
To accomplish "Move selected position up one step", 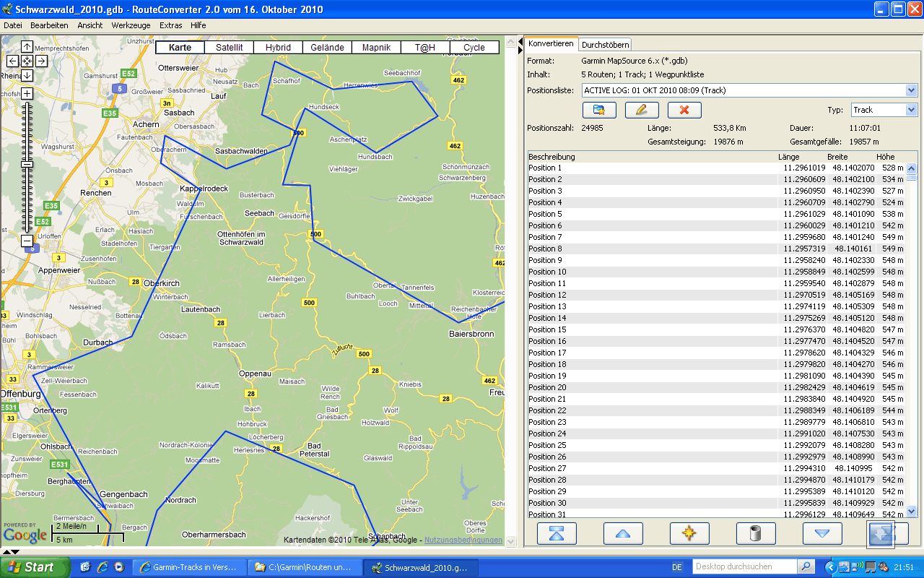I will (623, 533).
